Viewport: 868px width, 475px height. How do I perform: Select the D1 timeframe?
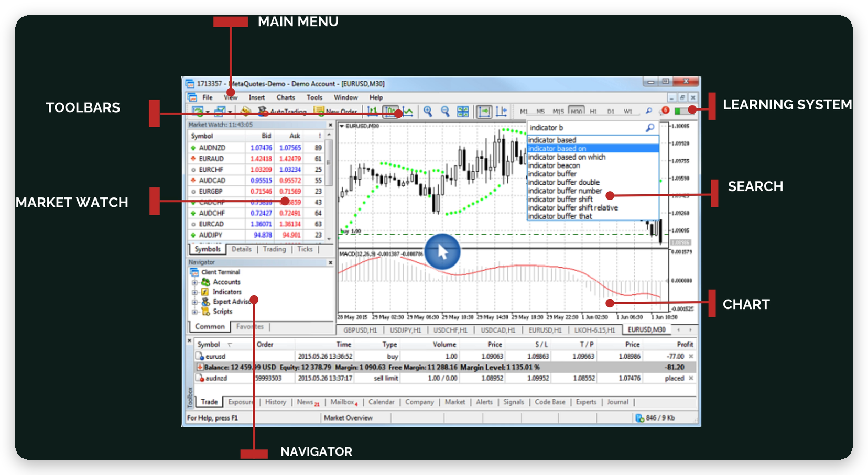pos(611,112)
